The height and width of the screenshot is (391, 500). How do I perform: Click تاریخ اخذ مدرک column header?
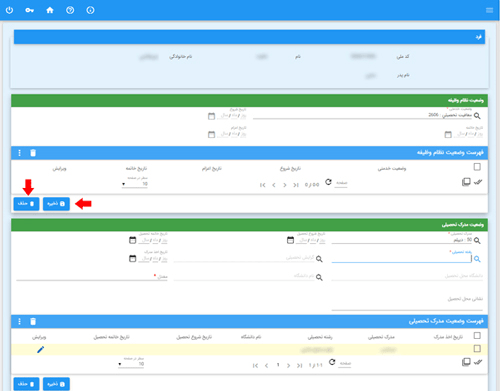pos(448,337)
